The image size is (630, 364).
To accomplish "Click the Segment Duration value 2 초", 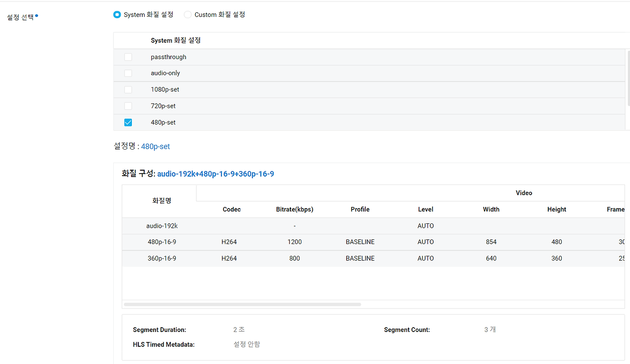I will point(239,330).
